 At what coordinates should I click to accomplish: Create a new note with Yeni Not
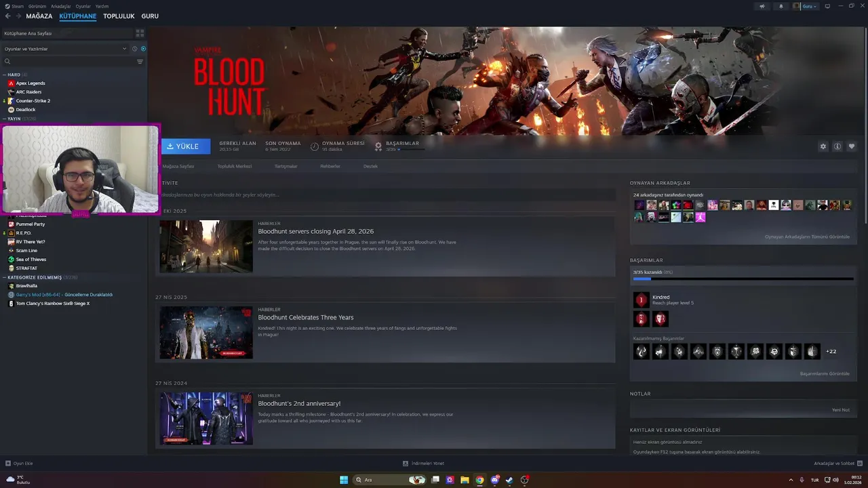point(841,410)
